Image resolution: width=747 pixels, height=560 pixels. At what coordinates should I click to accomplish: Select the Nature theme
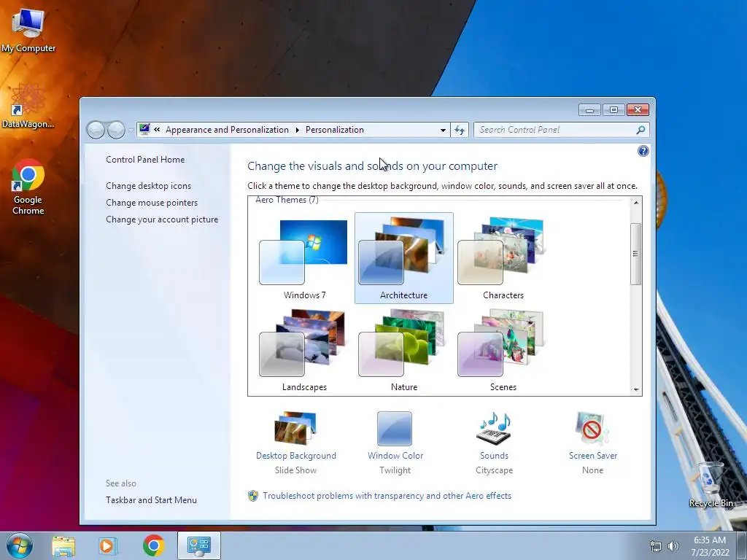404,350
